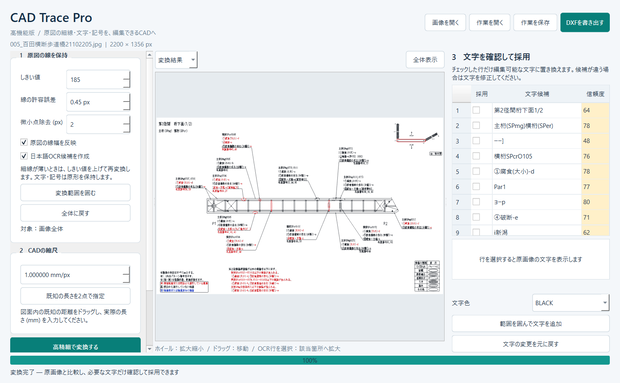Check the 採用 box for row 7
The height and width of the screenshot is (383, 620).
click(x=476, y=202)
